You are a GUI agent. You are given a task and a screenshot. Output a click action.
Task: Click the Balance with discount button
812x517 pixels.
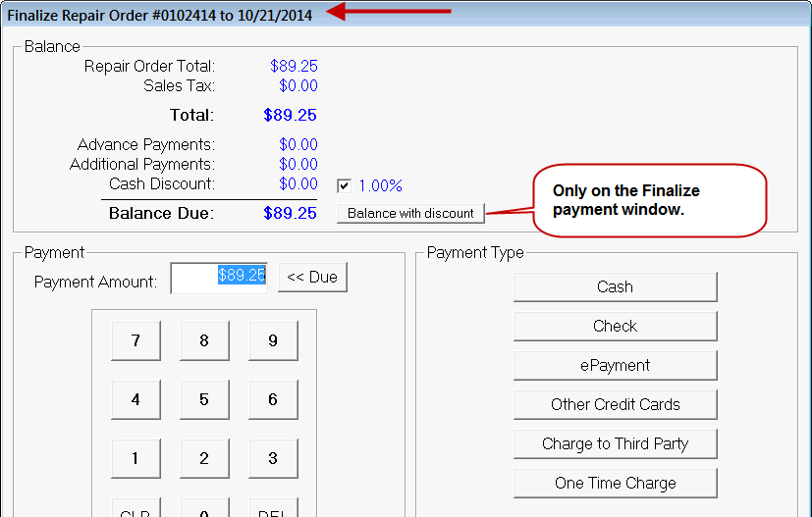[410, 213]
